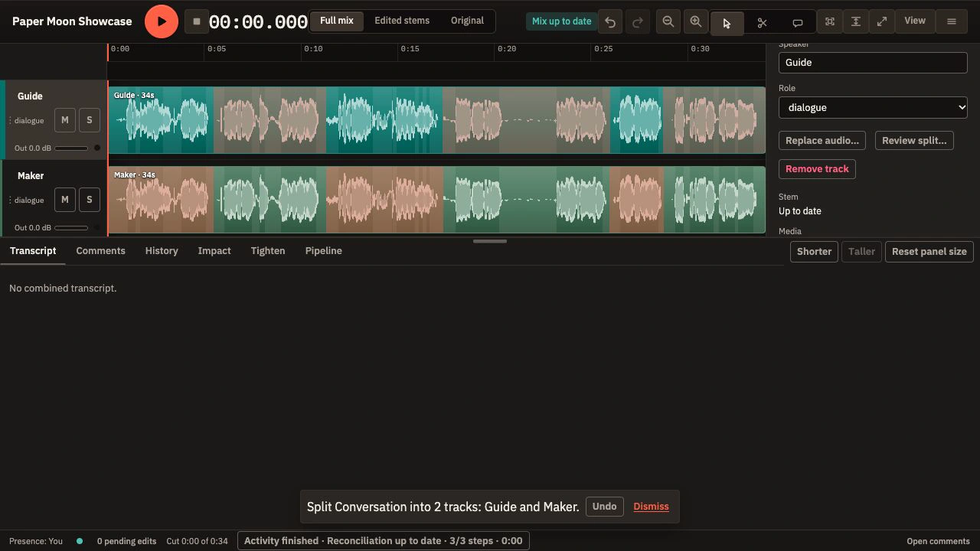The image size is (980, 551).
Task: Fit timeline to view with the frame icon
Action: [829, 22]
